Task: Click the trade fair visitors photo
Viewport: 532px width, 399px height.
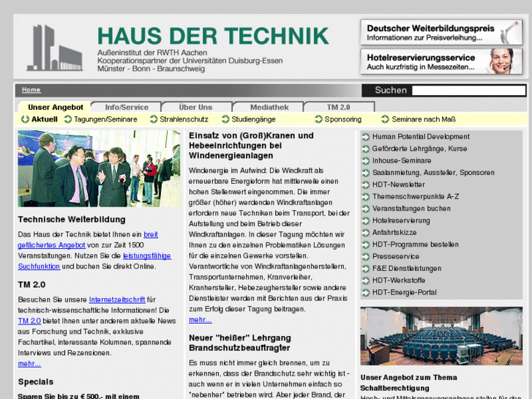Action: (99, 168)
